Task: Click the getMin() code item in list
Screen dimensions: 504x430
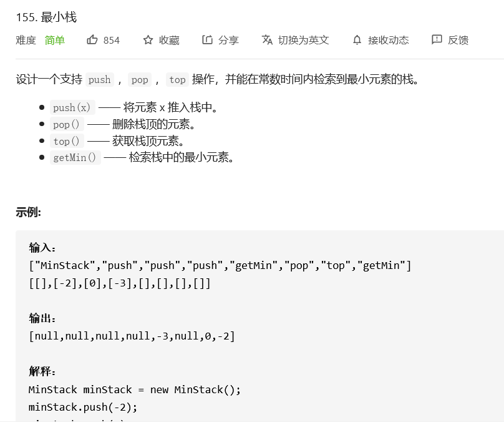Action: coord(75,157)
